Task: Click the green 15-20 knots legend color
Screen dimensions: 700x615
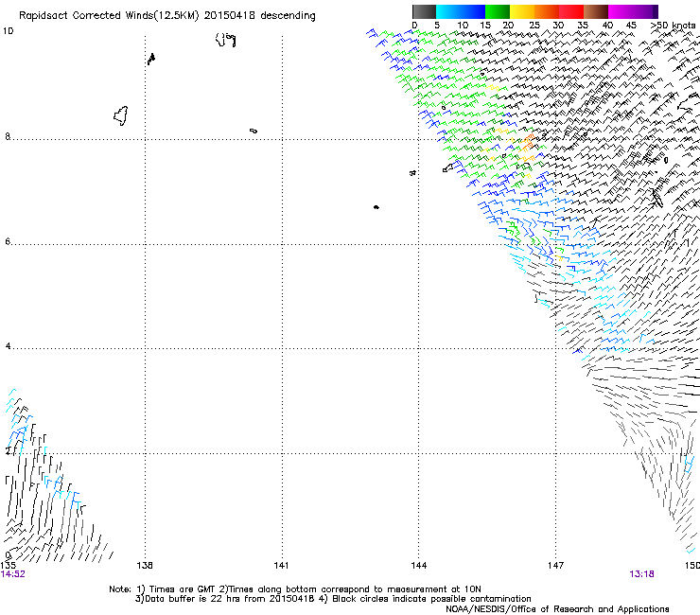Action: [x=498, y=11]
